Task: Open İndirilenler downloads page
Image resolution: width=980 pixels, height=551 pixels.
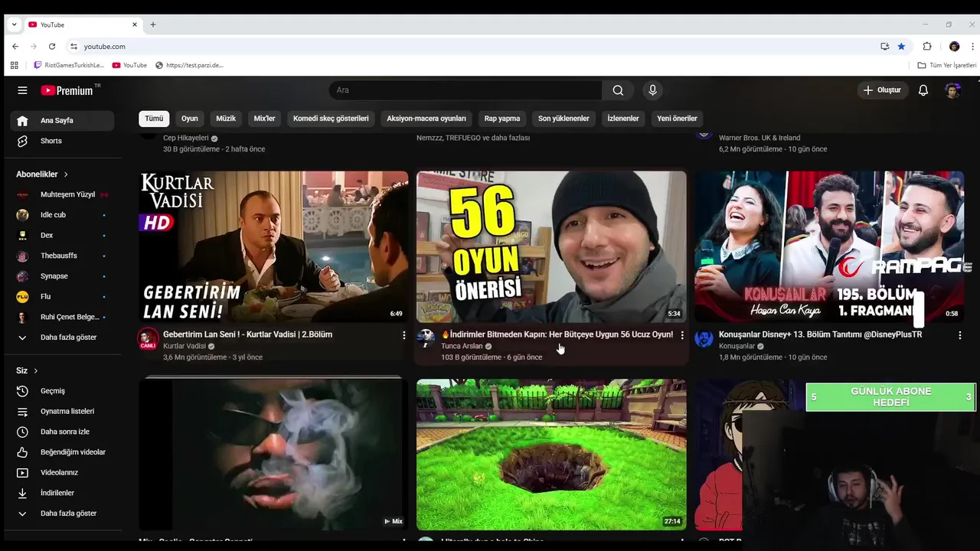Action: [x=62, y=493]
